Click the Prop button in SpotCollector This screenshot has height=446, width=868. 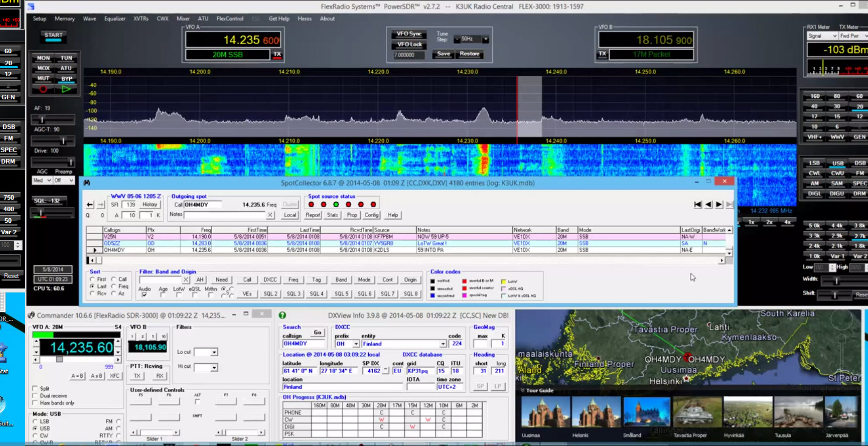[x=352, y=215]
